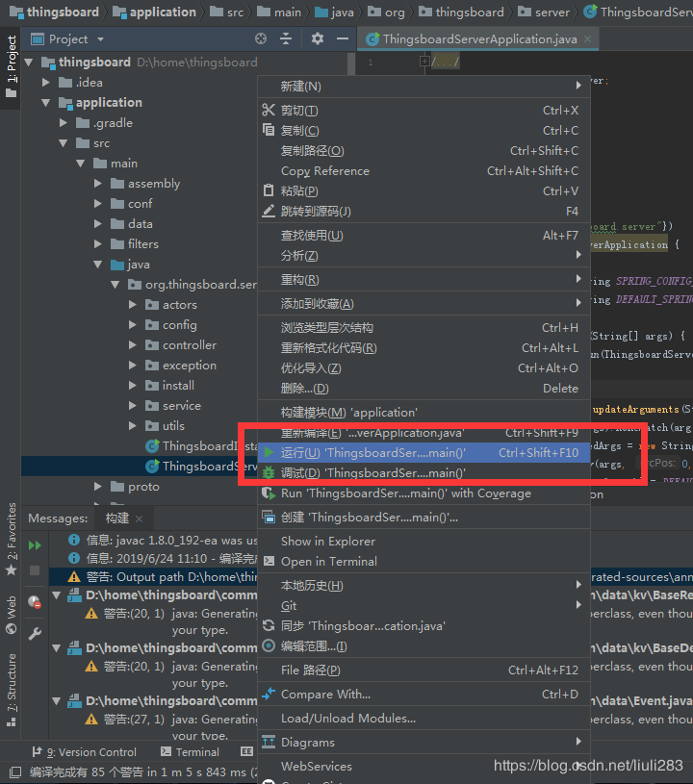Click the 1: Project sidebar button
Image resolution: width=693 pixels, height=784 pixels.
coord(11,66)
